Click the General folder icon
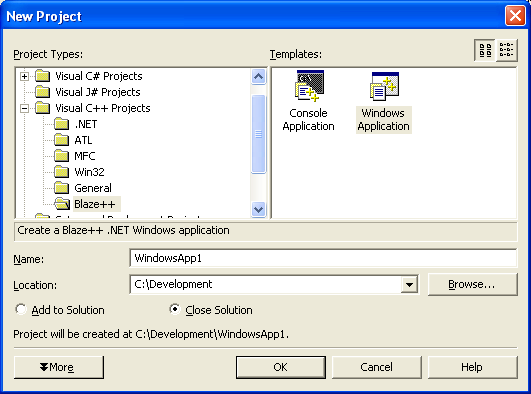The image size is (531, 394). pos(62,188)
